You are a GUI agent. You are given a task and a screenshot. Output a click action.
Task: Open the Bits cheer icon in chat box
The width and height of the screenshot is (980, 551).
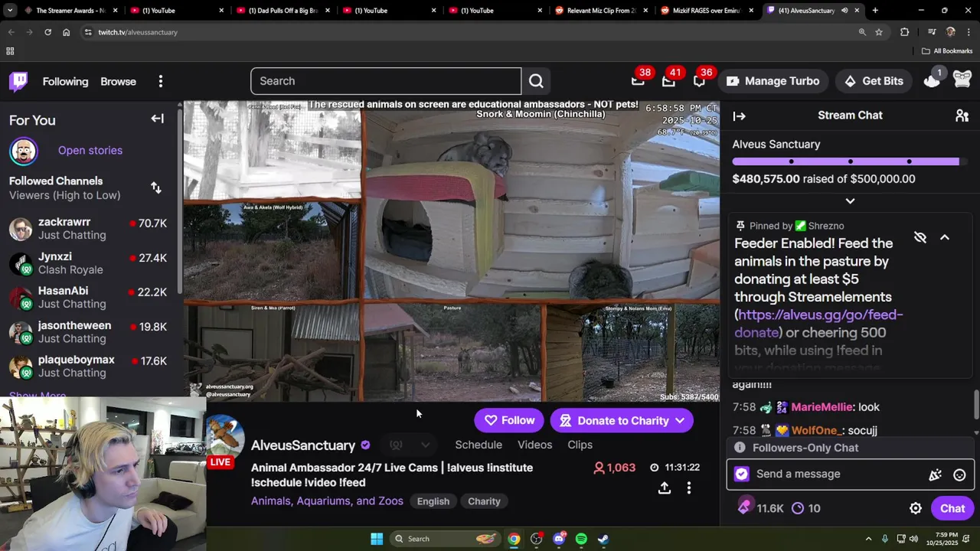pos(935,474)
